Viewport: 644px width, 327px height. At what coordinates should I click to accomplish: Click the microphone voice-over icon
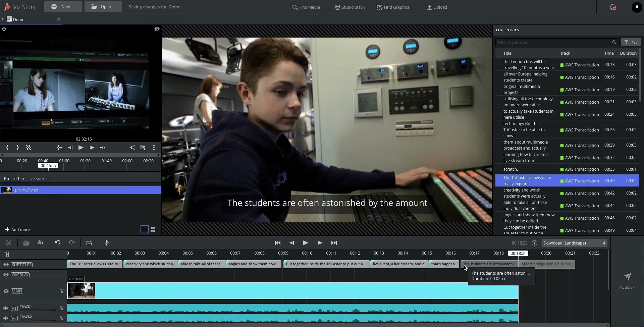(107, 243)
